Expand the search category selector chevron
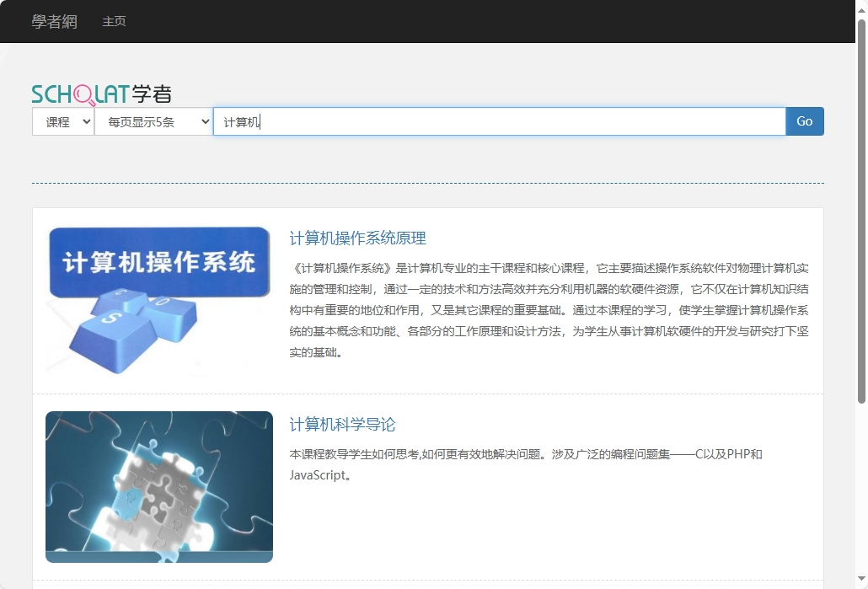Image resolution: width=868 pixels, height=589 pixels. [x=88, y=121]
